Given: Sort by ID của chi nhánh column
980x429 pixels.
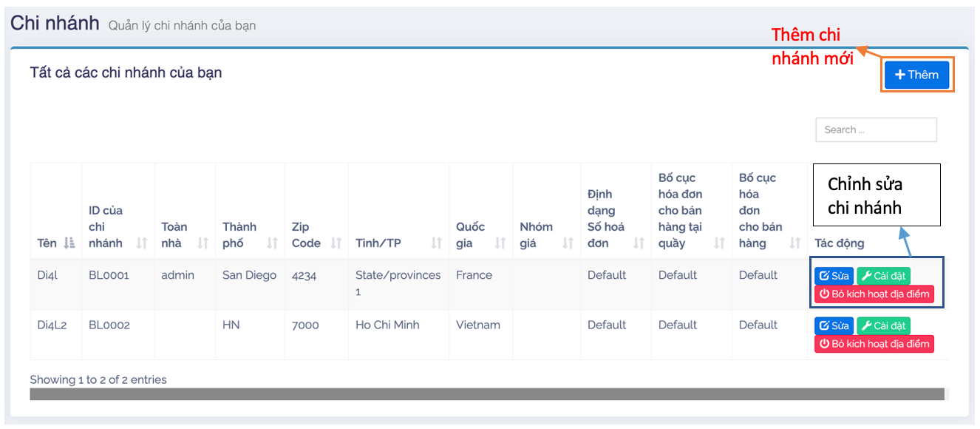Looking at the screenshot, I should click(x=142, y=243).
